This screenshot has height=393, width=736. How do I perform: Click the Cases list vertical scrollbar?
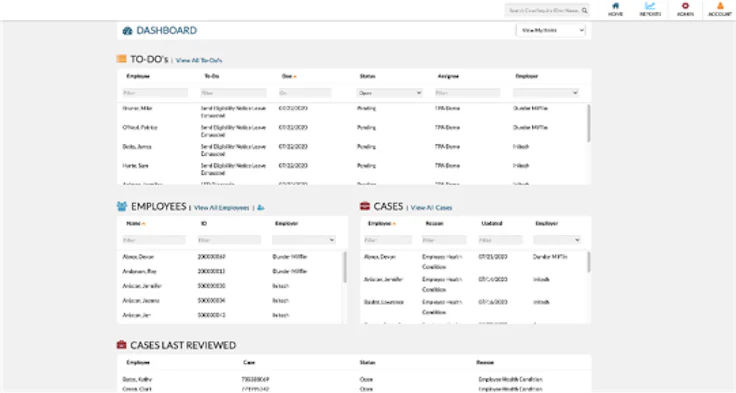589,262
